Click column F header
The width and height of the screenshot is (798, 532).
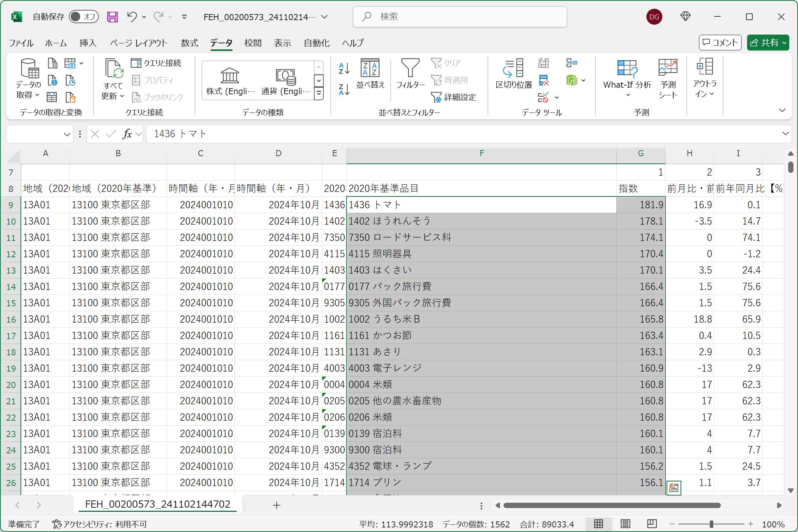[481, 154]
